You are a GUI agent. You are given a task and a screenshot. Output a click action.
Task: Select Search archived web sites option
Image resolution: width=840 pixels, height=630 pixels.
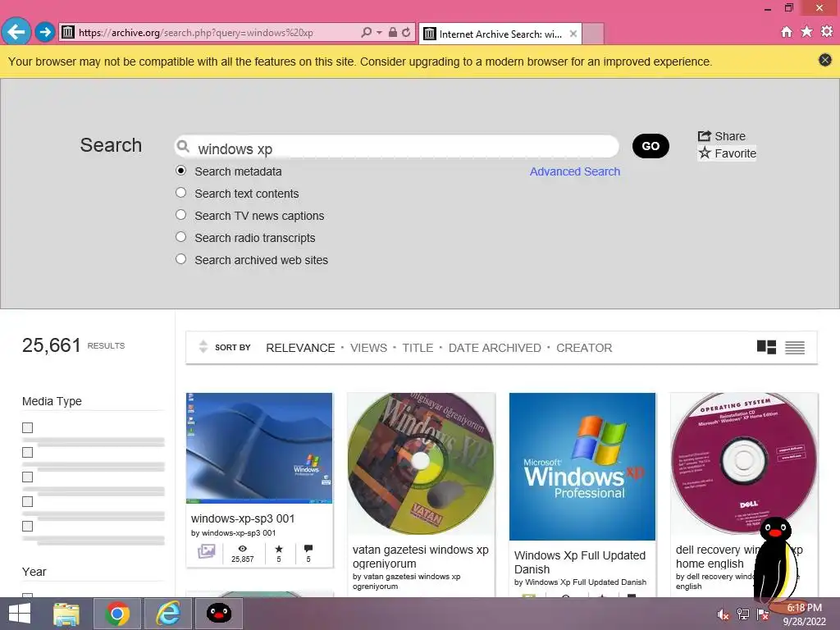pos(181,258)
